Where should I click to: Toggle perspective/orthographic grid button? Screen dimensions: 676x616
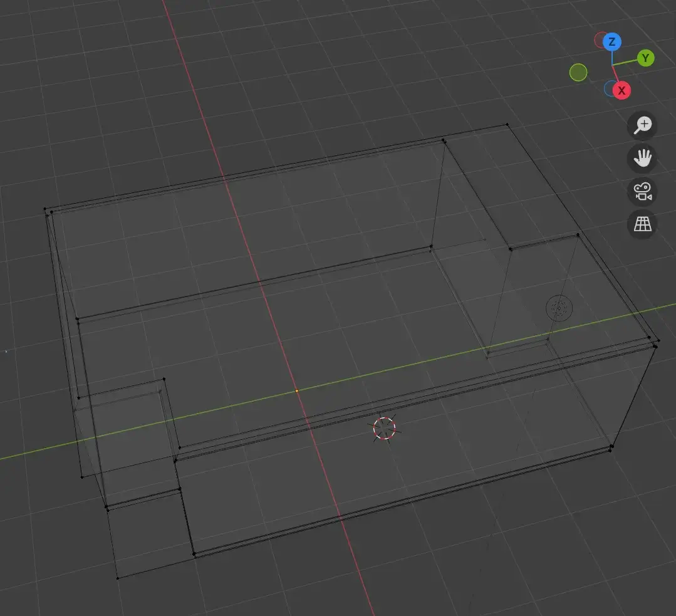(x=642, y=224)
